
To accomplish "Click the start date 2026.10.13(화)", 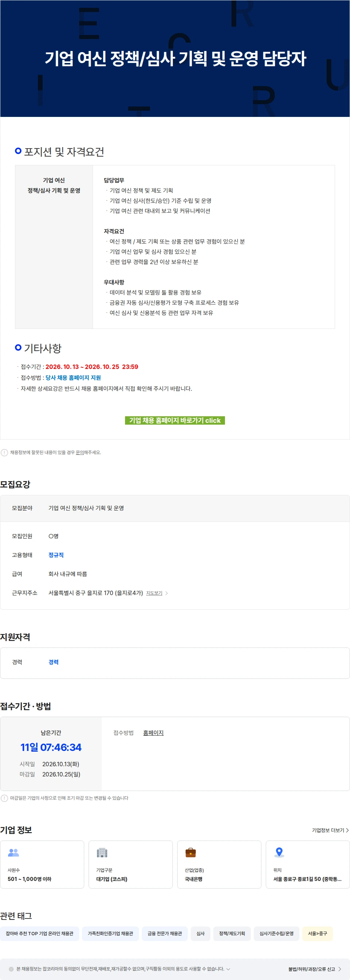I will (61, 764).
